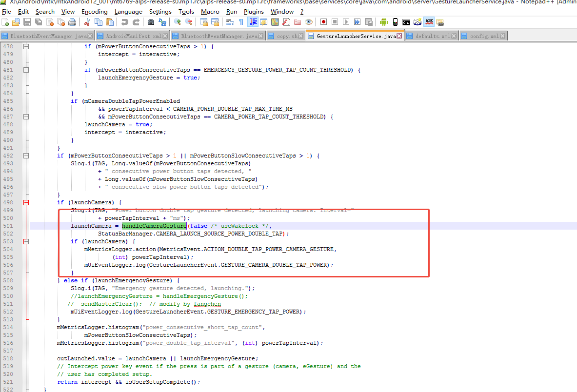Click 'sendMasterClear();' commented code on line 511
577x392 pixels.
click(112, 304)
